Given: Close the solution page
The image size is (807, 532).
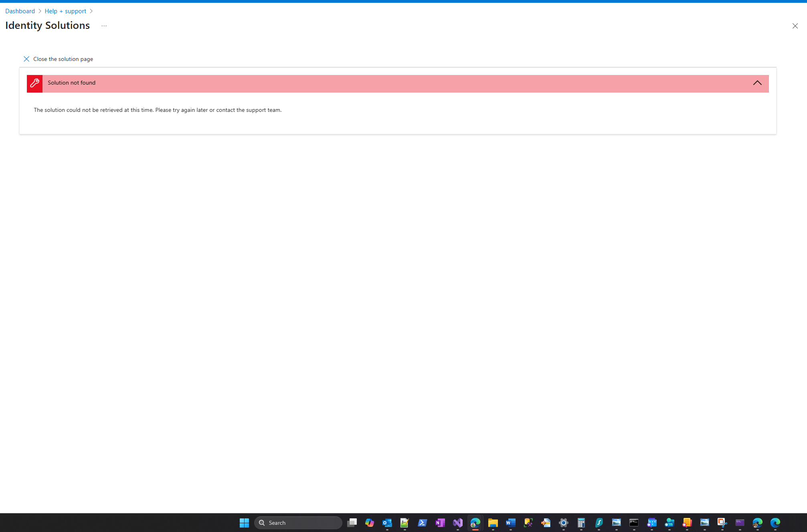Looking at the screenshot, I should pyautogui.click(x=58, y=59).
